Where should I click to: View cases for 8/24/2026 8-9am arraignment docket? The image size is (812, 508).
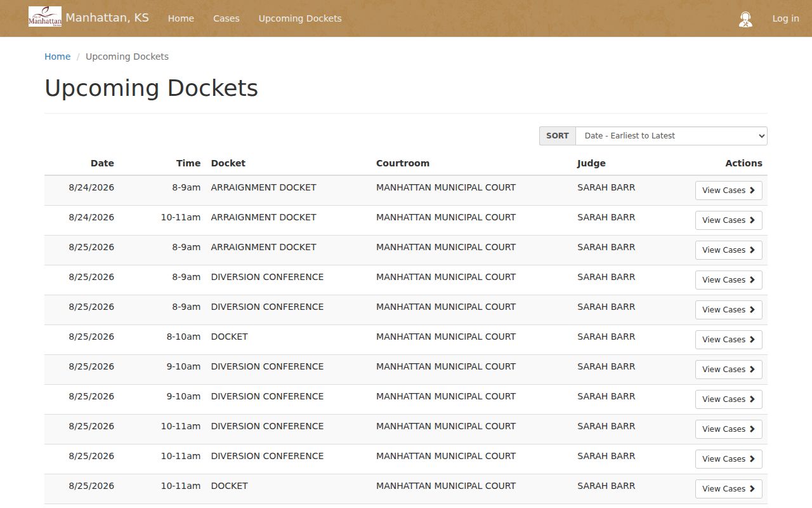click(x=728, y=190)
